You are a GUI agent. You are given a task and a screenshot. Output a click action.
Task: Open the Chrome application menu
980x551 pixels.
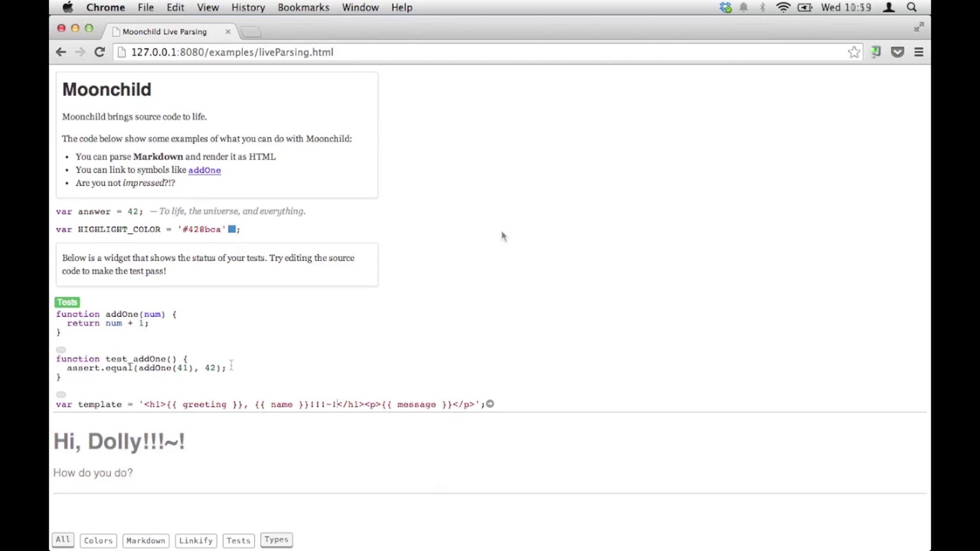[x=105, y=7]
